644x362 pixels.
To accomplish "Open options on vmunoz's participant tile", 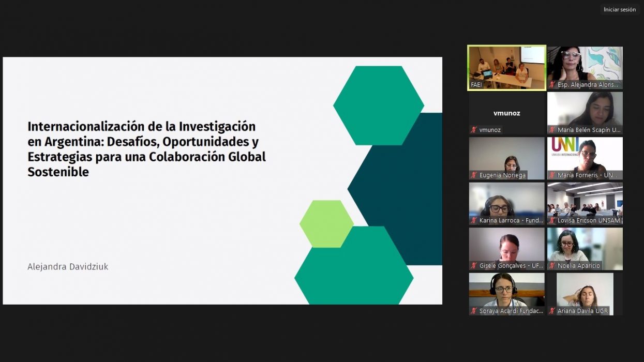I will [506, 113].
